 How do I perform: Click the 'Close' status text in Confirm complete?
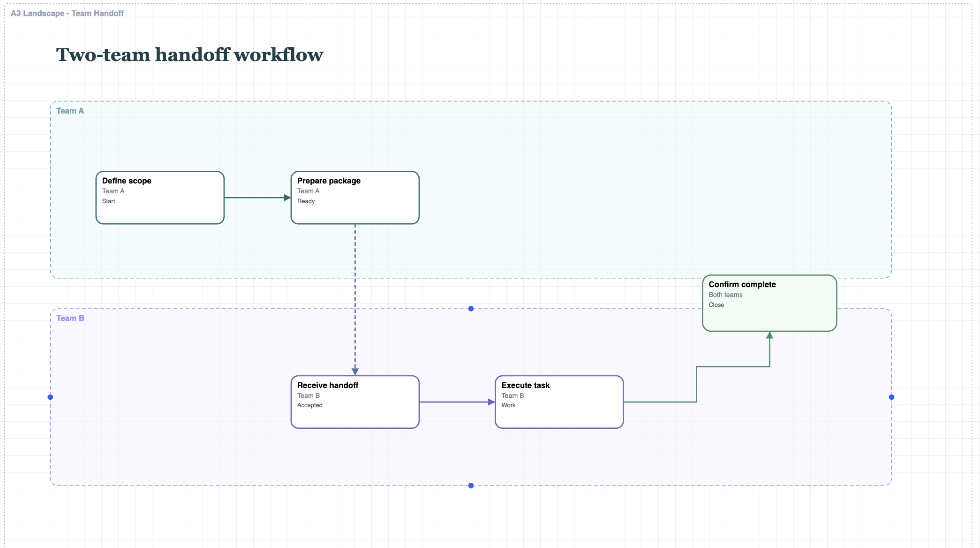coord(716,305)
